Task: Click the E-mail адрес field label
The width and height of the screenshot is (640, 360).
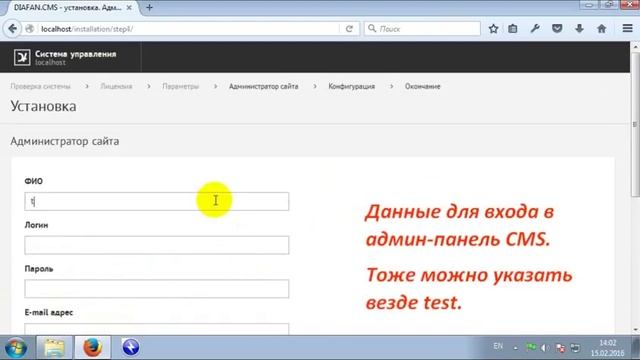Action: [49, 312]
